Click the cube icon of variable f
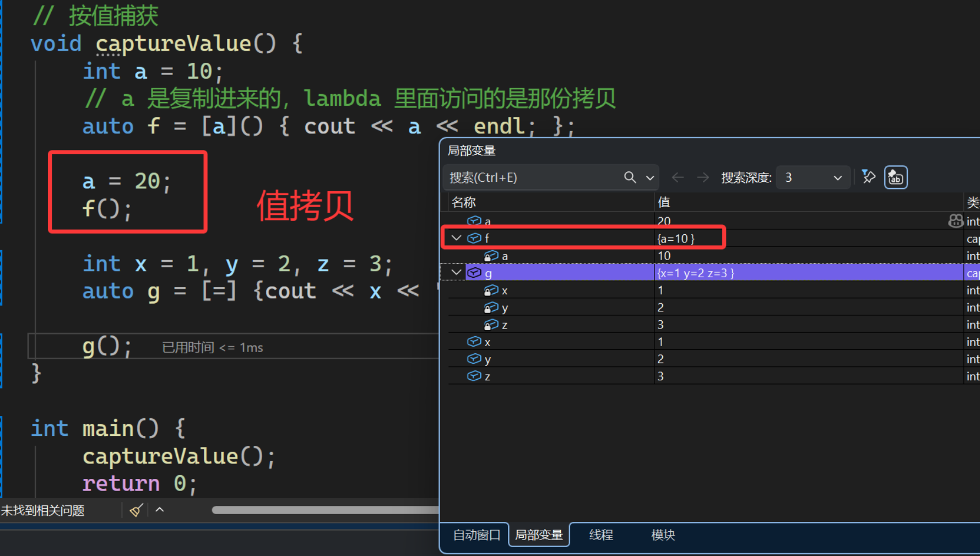This screenshot has height=556, width=980. (474, 238)
